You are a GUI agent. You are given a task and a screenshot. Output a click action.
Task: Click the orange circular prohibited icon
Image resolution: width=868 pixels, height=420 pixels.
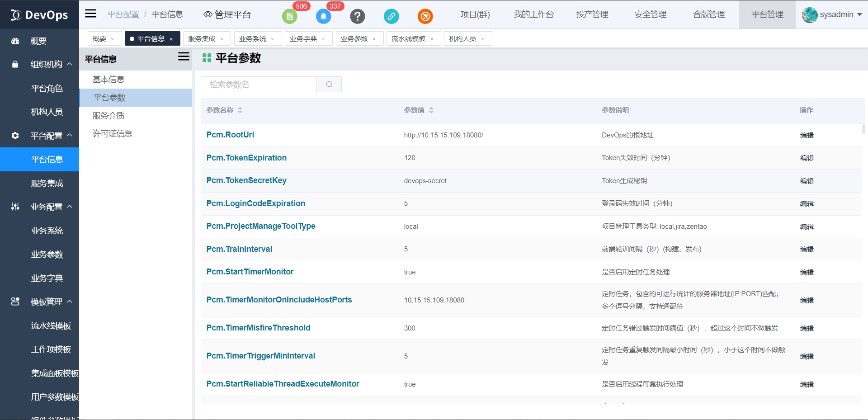(425, 17)
